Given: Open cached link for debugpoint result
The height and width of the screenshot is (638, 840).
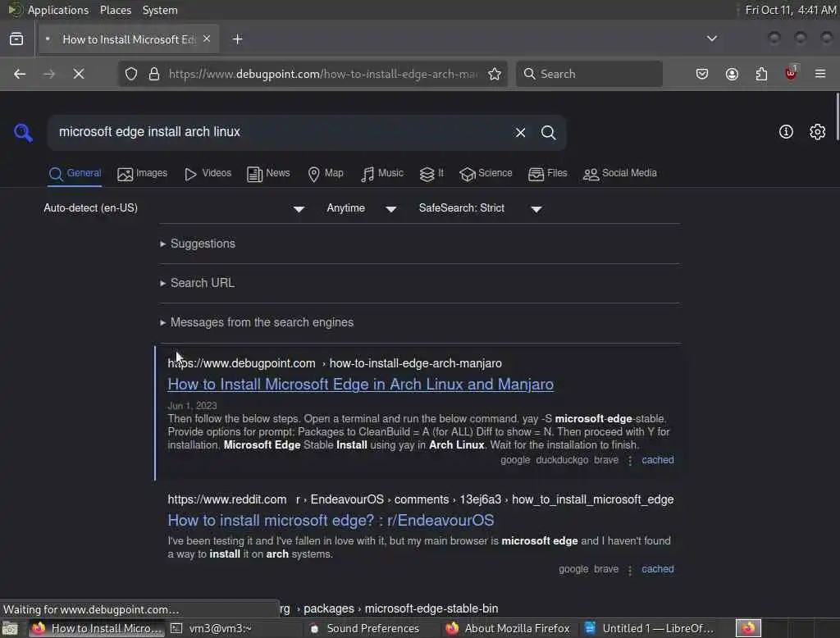Looking at the screenshot, I should [x=657, y=460].
